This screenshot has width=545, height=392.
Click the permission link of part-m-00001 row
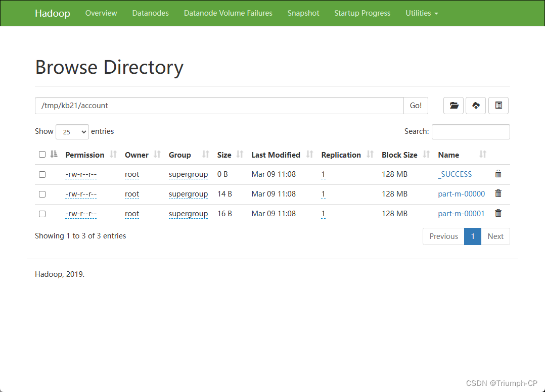click(81, 214)
